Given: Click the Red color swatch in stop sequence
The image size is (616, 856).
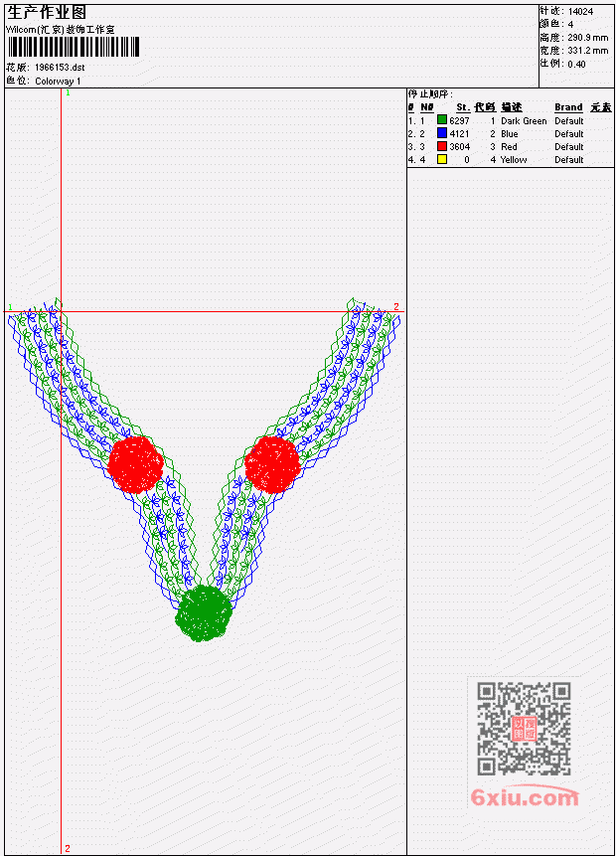Looking at the screenshot, I should click(x=442, y=146).
